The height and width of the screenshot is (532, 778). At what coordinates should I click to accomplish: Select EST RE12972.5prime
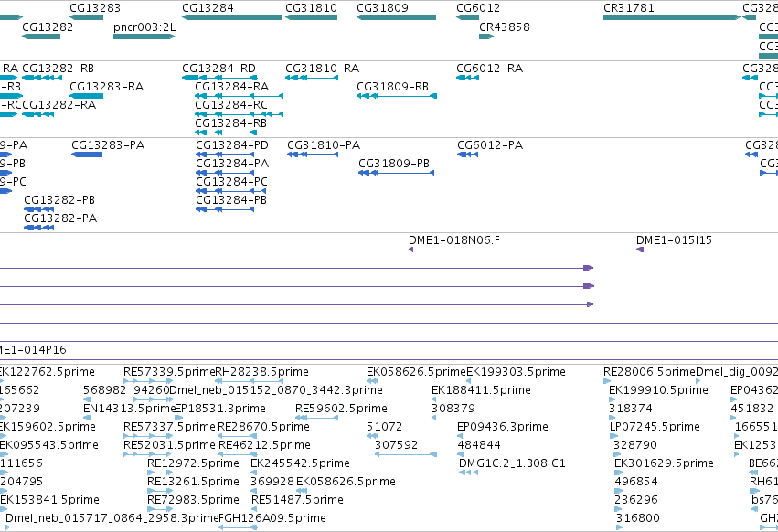(193, 463)
